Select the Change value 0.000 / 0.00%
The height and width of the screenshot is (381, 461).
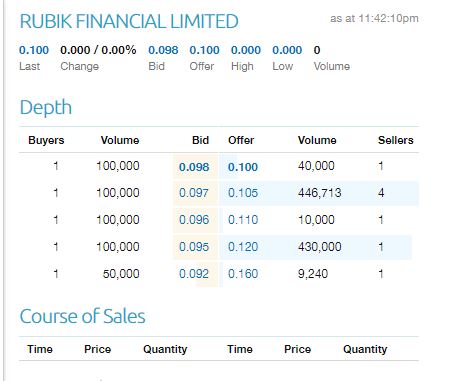click(x=98, y=50)
